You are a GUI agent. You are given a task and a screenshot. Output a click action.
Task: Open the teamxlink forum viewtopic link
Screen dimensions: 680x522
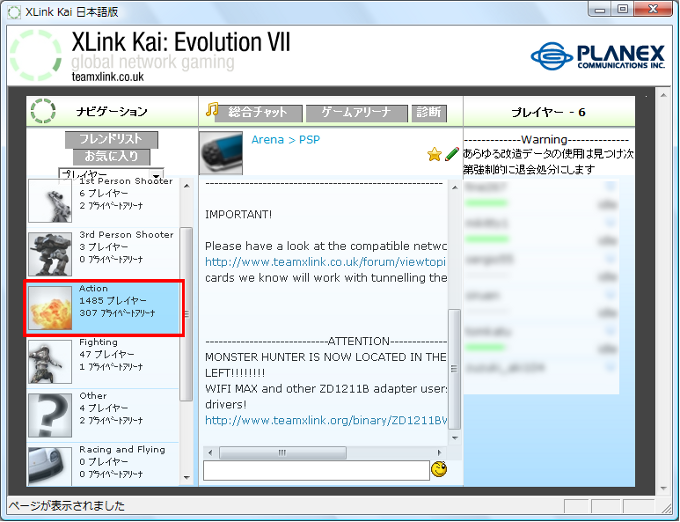[x=325, y=262]
